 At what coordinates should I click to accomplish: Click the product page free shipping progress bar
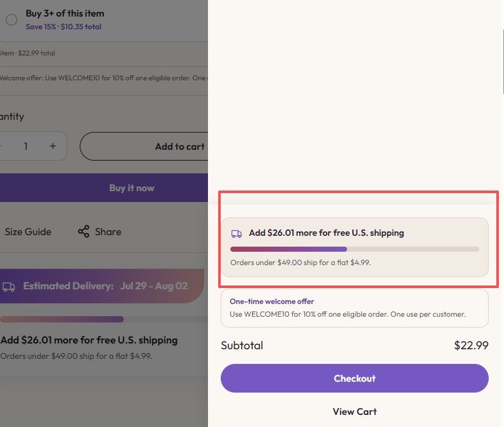[x=104, y=319]
